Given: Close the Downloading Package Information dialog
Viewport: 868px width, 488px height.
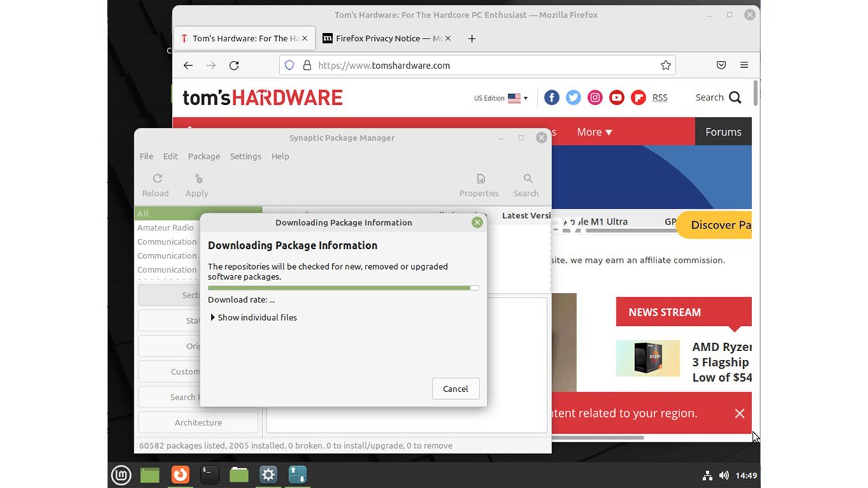Looking at the screenshot, I should [477, 222].
